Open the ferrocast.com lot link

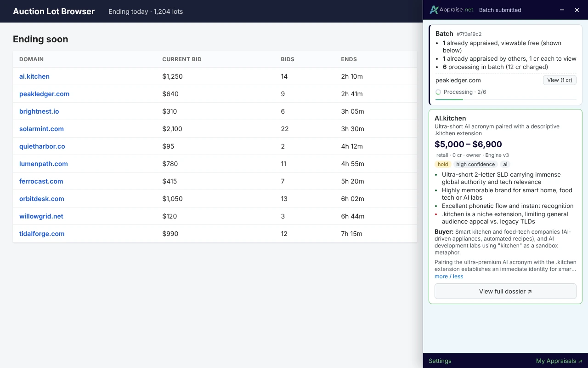41,181
